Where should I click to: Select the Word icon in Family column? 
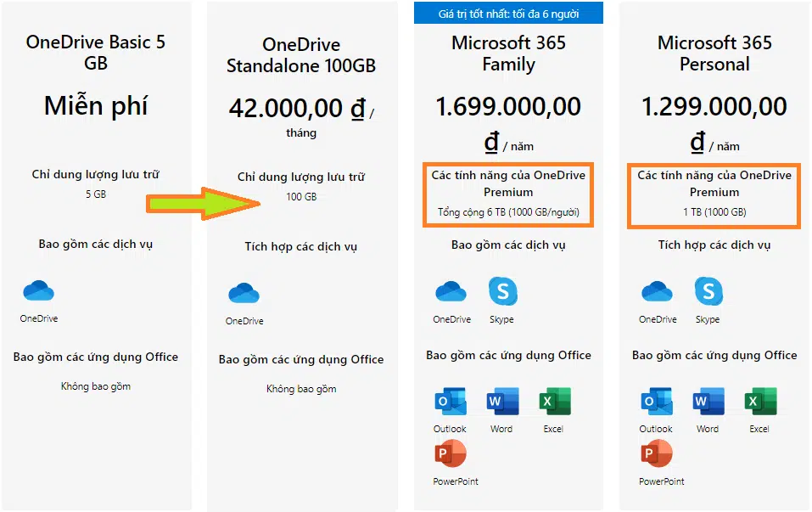[501, 401]
